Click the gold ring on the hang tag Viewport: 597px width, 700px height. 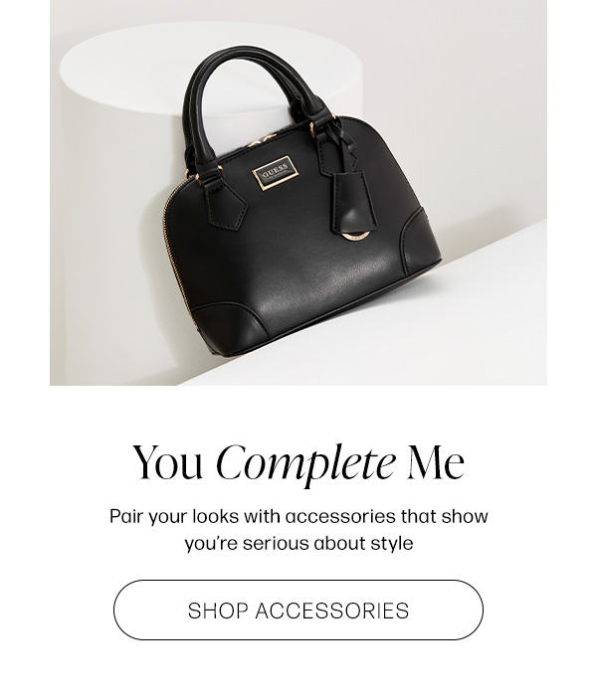355,236
